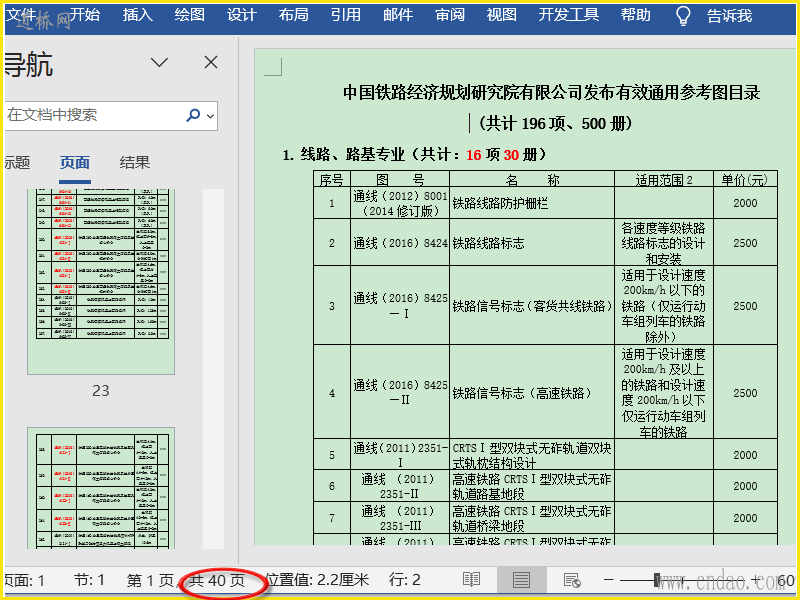Open the 布局 ribbon tab

(x=293, y=15)
